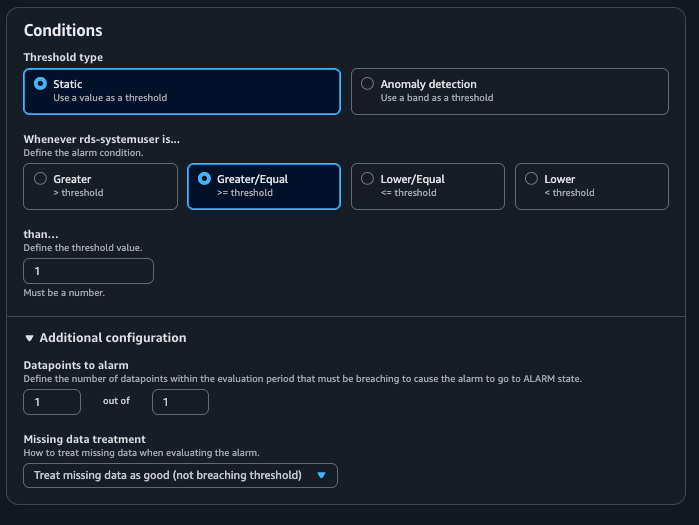The width and height of the screenshot is (699, 525).
Task: Select the Static threshold type radio
Action: point(41,84)
